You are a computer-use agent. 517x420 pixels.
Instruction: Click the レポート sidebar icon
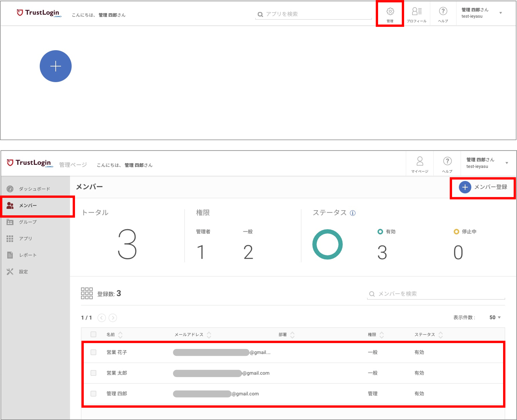(10, 255)
